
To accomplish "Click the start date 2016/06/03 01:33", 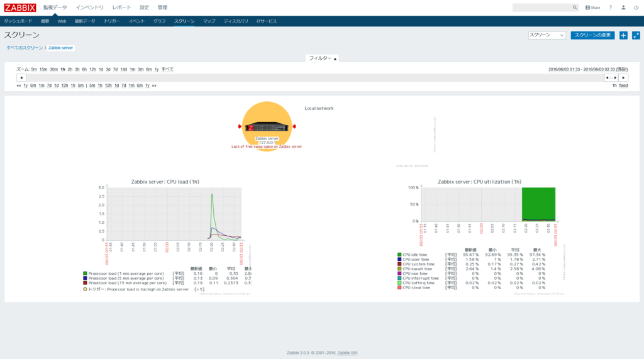I will coord(565,69).
